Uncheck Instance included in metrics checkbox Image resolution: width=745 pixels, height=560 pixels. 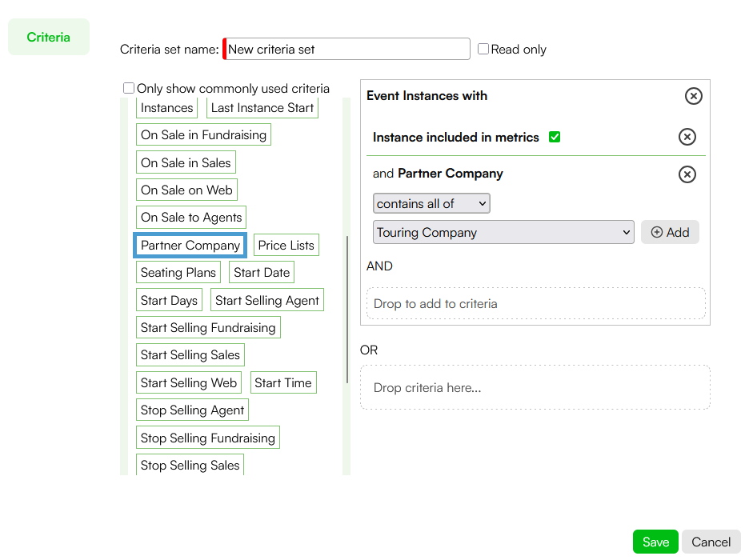click(555, 137)
